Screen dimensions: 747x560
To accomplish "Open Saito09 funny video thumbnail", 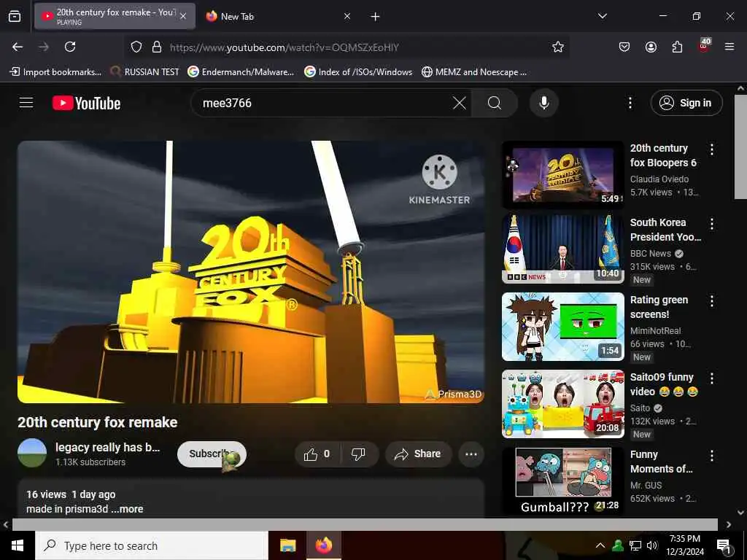I will point(562,404).
